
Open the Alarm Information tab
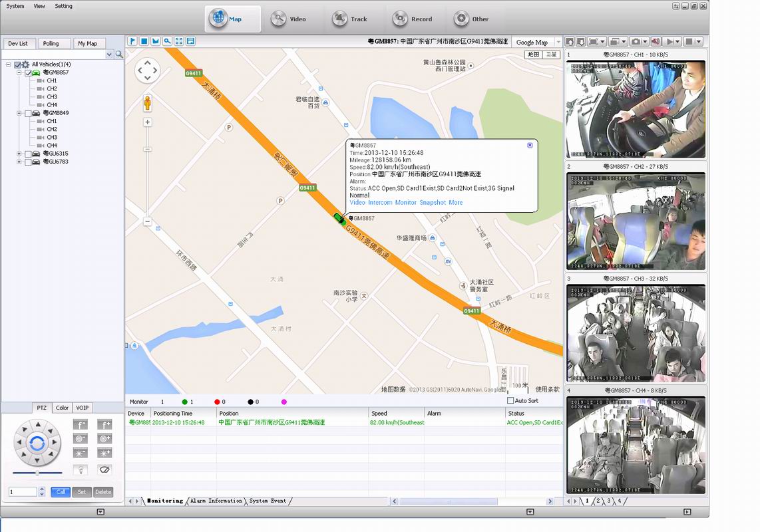tap(216, 501)
